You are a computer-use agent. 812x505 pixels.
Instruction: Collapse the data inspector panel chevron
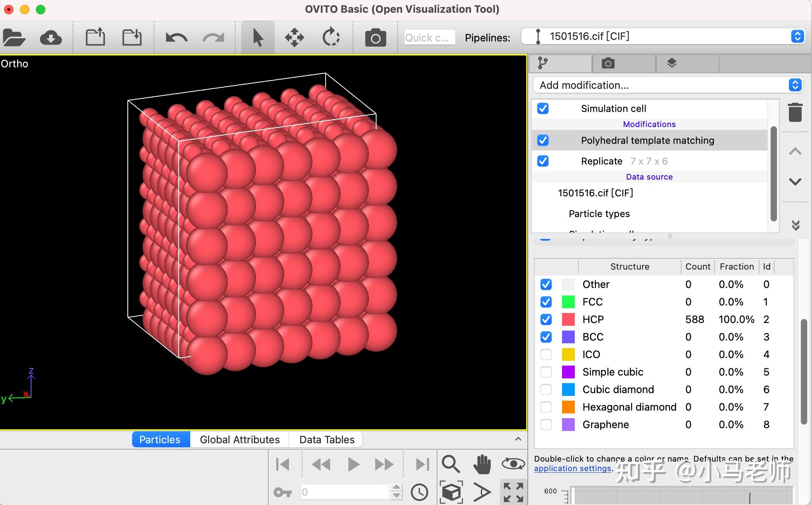[518, 439]
